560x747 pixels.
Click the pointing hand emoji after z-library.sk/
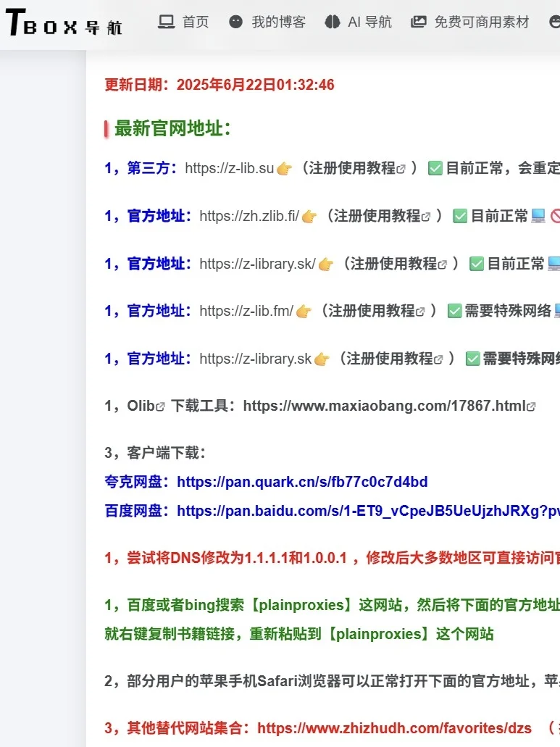click(x=326, y=264)
